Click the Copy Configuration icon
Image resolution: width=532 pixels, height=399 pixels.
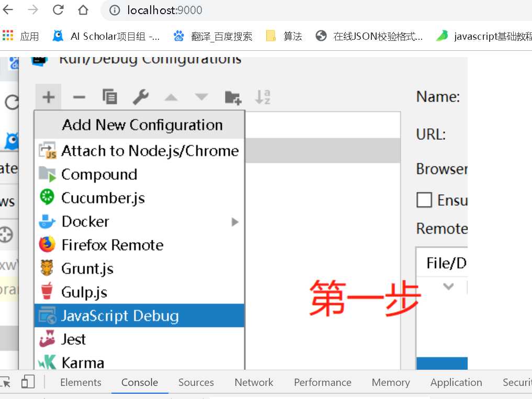pyautogui.click(x=109, y=97)
